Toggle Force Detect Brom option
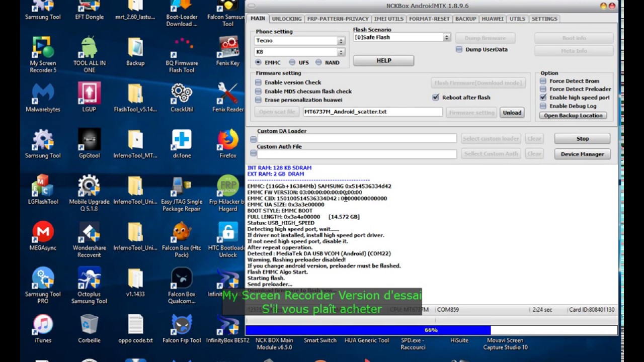The height and width of the screenshot is (362, 644). click(543, 81)
